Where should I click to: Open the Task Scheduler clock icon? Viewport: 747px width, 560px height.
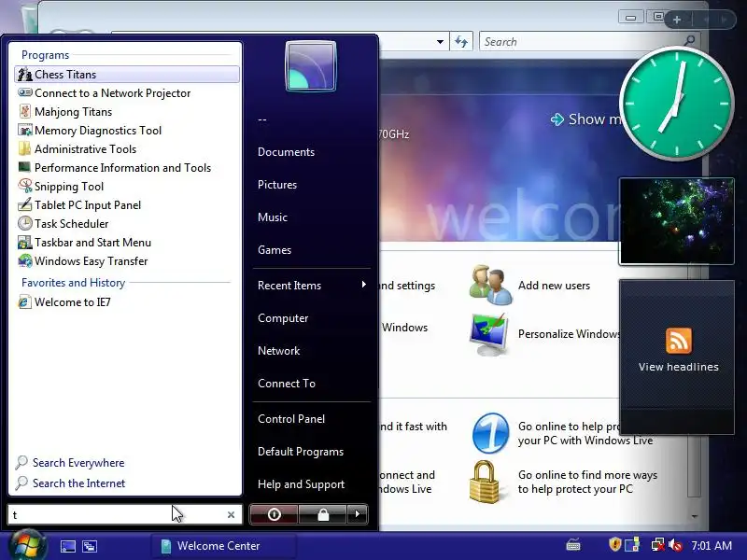[25, 223]
